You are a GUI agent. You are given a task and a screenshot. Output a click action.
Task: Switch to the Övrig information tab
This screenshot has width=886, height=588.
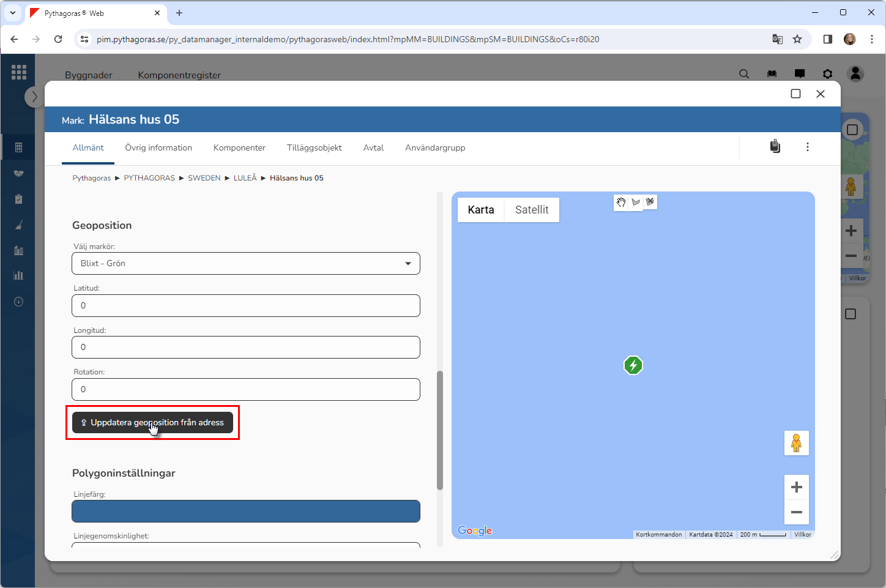click(158, 148)
